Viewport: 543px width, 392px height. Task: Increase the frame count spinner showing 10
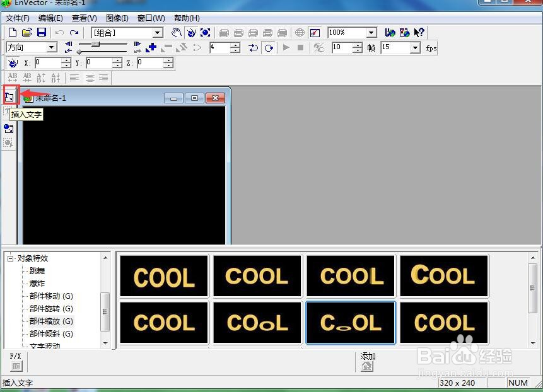point(358,45)
